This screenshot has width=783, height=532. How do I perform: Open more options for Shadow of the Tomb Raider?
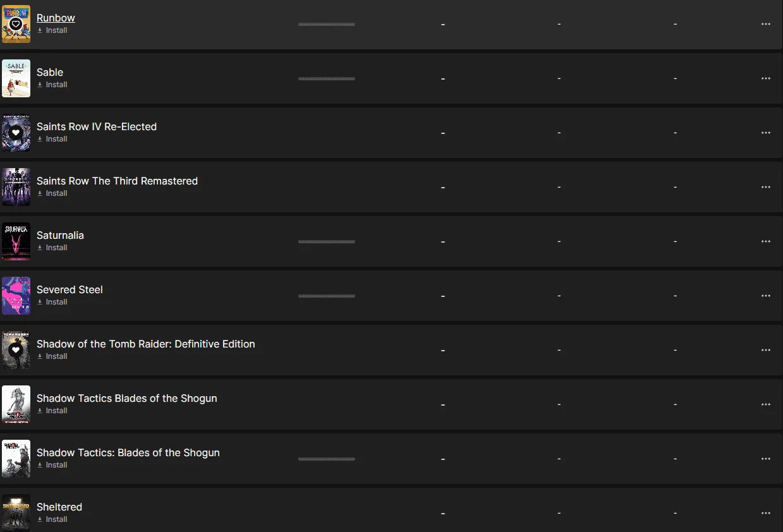coord(766,350)
